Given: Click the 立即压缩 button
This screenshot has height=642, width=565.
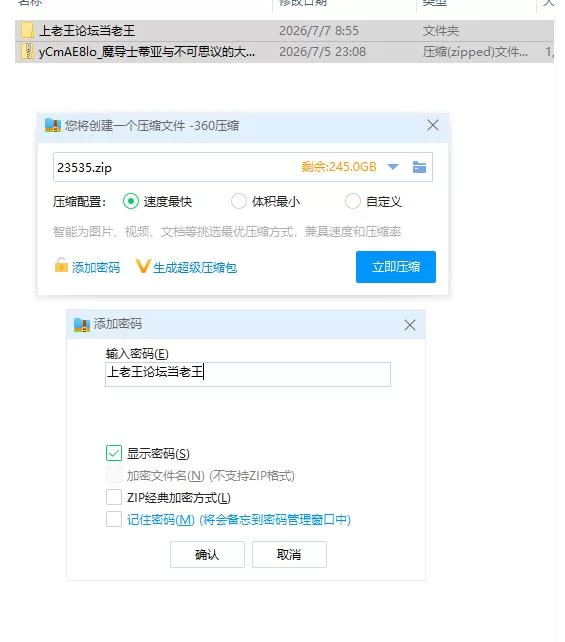Looking at the screenshot, I should 396,267.
